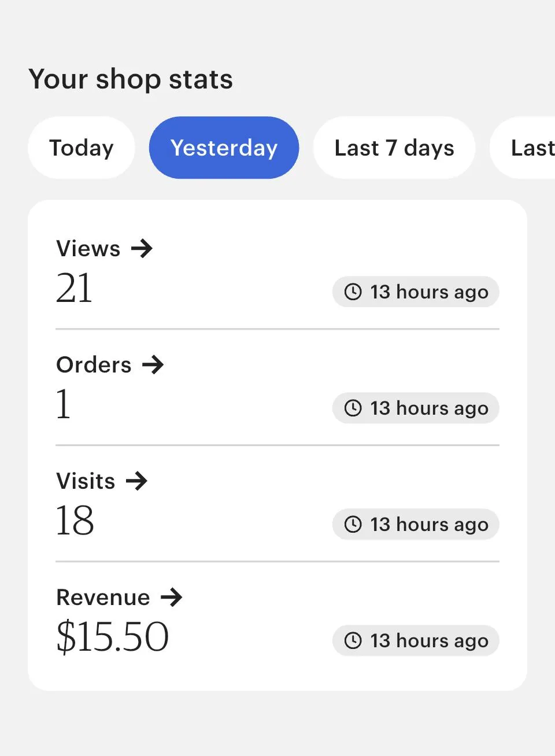Image resolution: width=555 pixels, height=756 pixels.
Task: Show stats for Last 7 days
Action: [394, 148]
